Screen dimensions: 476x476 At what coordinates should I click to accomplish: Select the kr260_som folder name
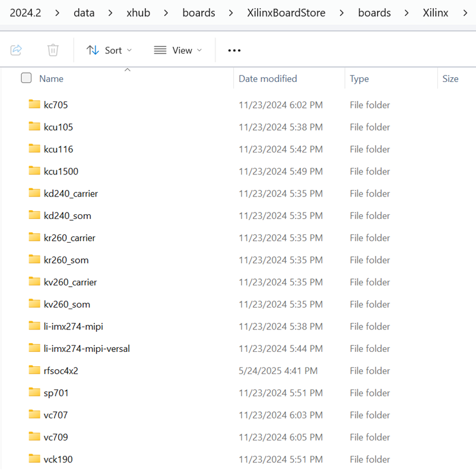coord(66,260)
